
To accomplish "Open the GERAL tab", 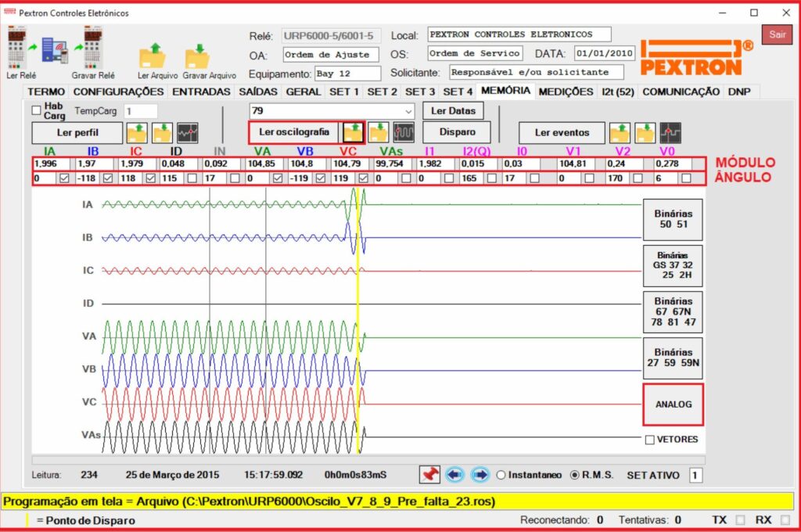I will pyautogui.click(x=304, y=92).
